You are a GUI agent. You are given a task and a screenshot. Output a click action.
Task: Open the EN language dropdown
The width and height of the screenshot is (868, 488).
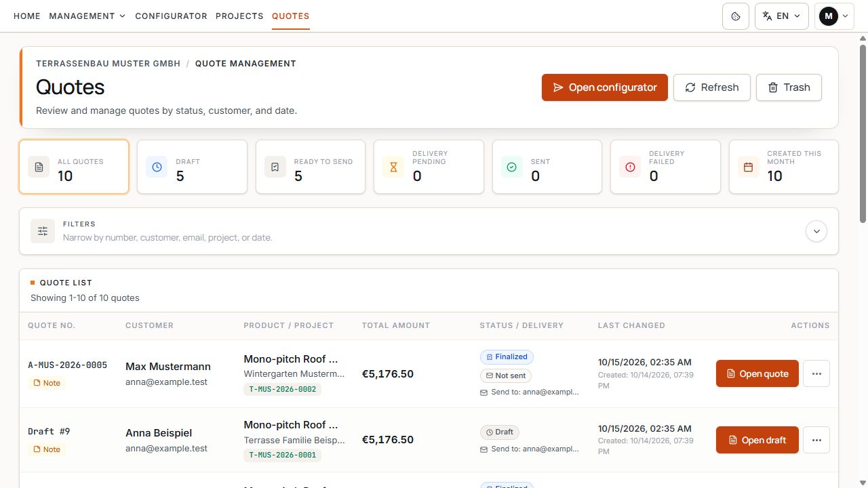click(782, 16)
